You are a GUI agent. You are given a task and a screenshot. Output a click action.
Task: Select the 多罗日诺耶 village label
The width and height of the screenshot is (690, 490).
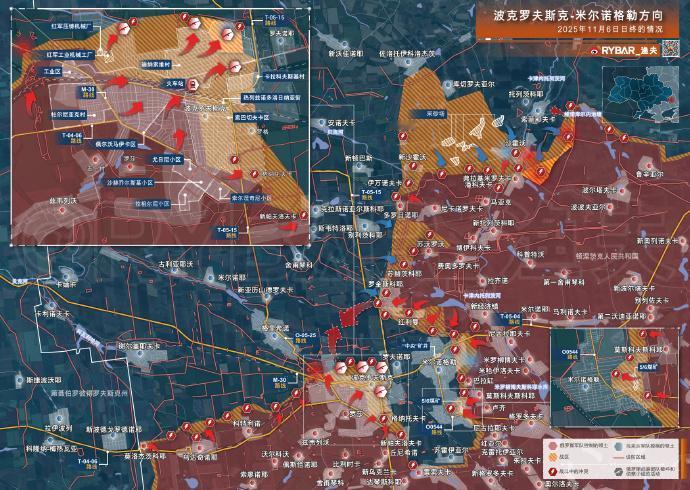[400, 216]
